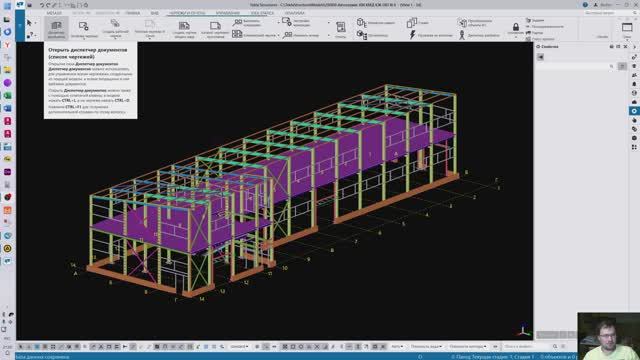Click the pointer with question mark icon

[30, 36]
